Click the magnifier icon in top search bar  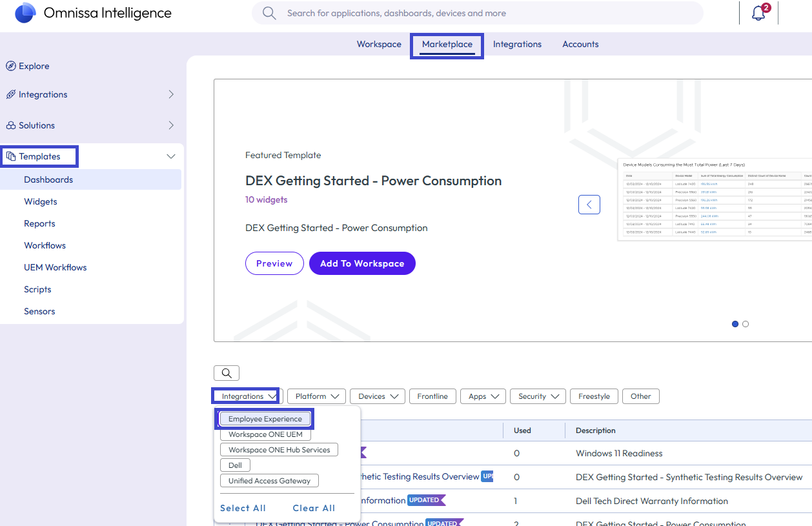(269, 13)
